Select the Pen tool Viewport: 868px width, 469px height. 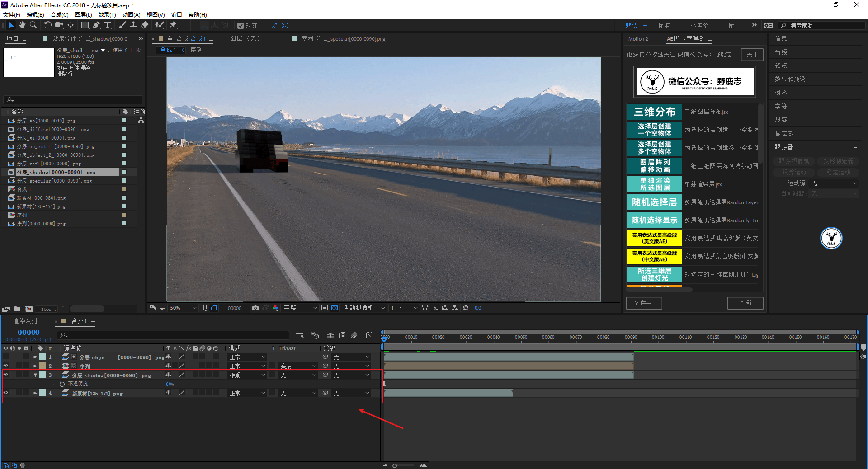(x=96, y=25)
